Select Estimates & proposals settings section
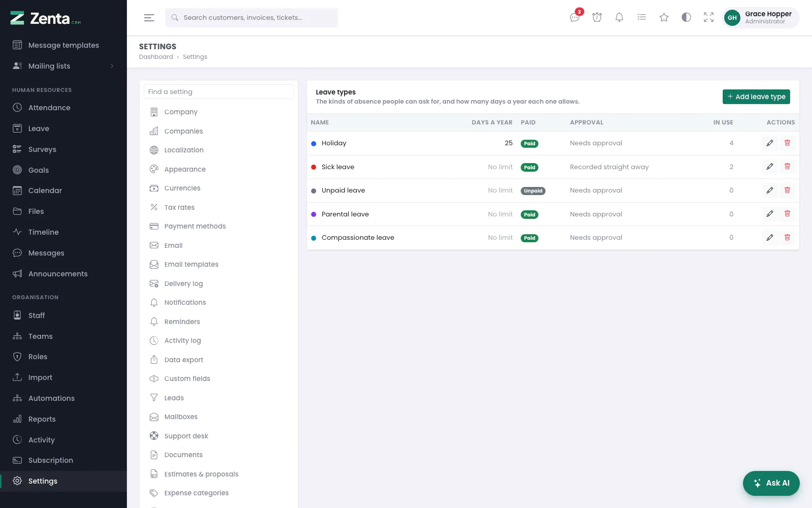812x508 pixels. coord(219,474)
